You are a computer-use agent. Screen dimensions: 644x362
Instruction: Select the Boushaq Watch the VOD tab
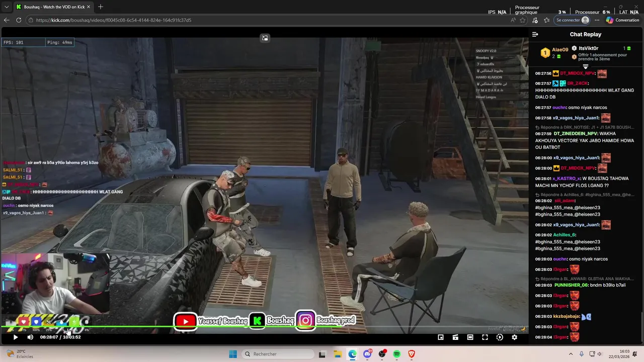(x=53, y=7)
